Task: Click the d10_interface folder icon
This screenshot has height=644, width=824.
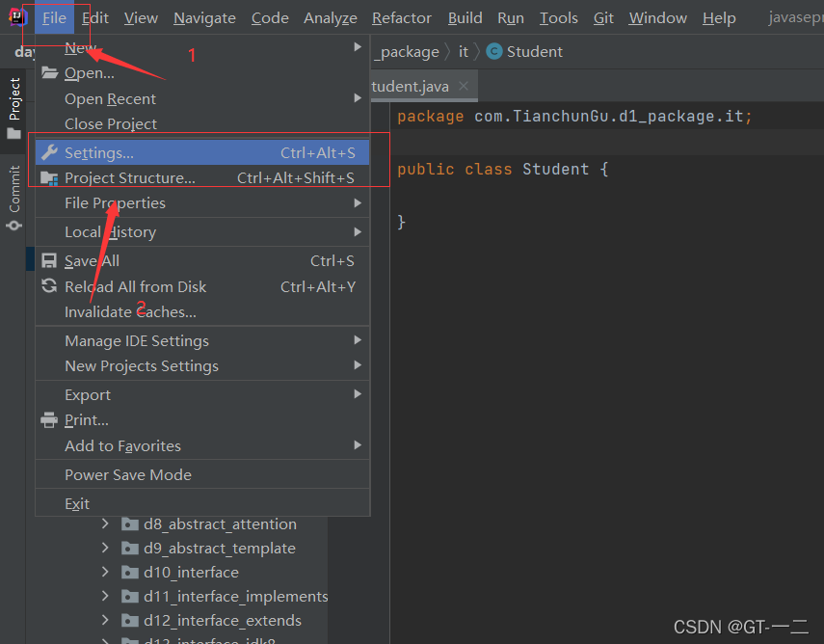Action: coord(130,572)
